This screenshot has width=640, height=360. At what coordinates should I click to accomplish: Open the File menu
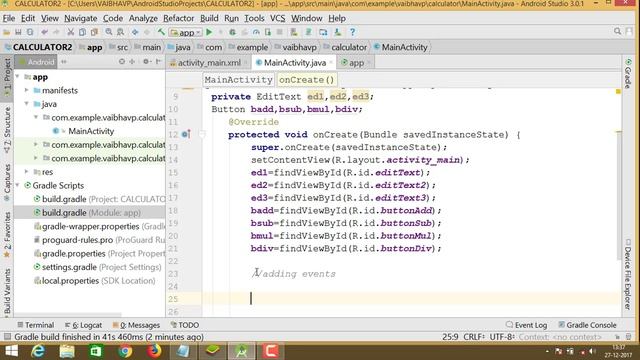click(9, 18)
